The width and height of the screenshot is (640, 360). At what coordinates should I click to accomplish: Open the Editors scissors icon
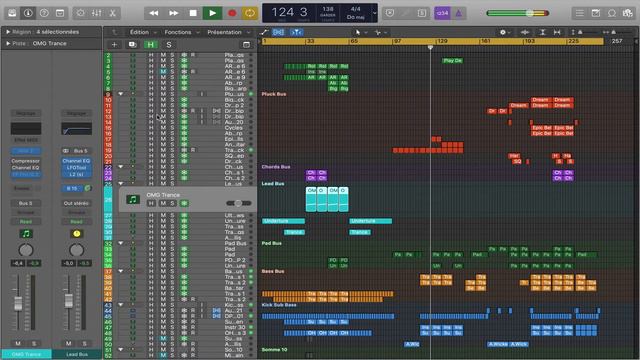pos(113,13)
